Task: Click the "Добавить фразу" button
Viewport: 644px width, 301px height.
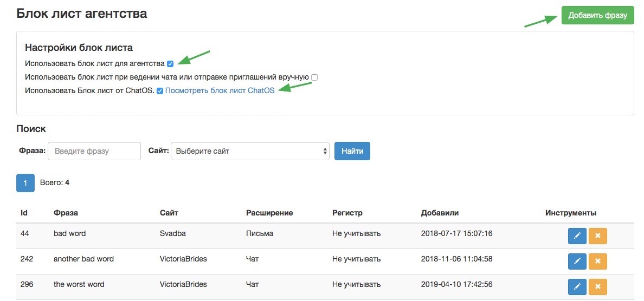Action: 597,16
